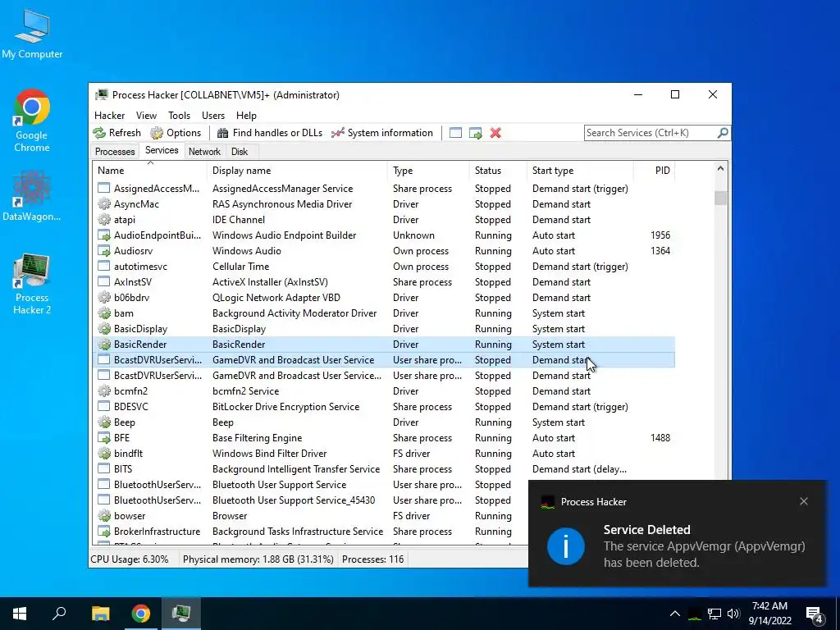Click the BFE service icon
This screenshot has height=630, width=840.
pos(104,438)
